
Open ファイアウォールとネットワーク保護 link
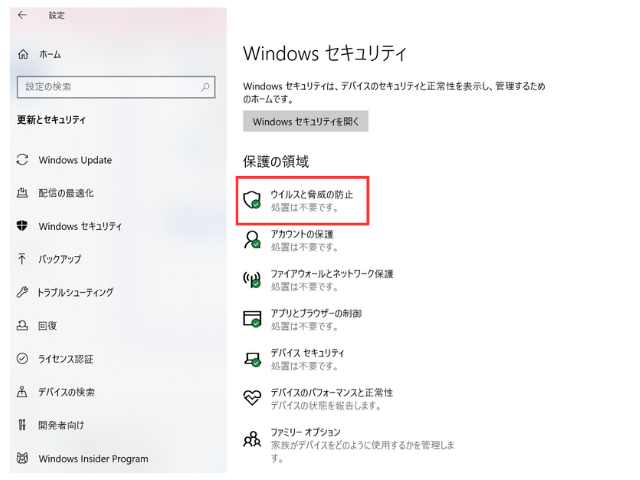point(332,274)
